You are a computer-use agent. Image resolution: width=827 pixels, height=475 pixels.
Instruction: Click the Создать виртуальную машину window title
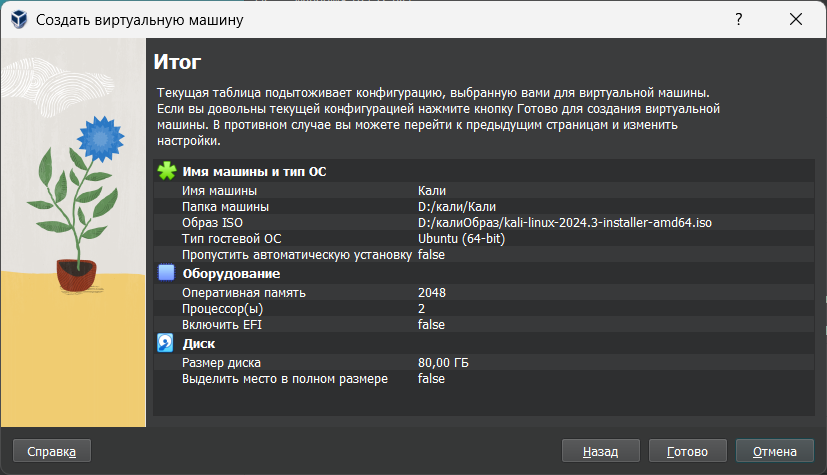click(x=139, y=20)
